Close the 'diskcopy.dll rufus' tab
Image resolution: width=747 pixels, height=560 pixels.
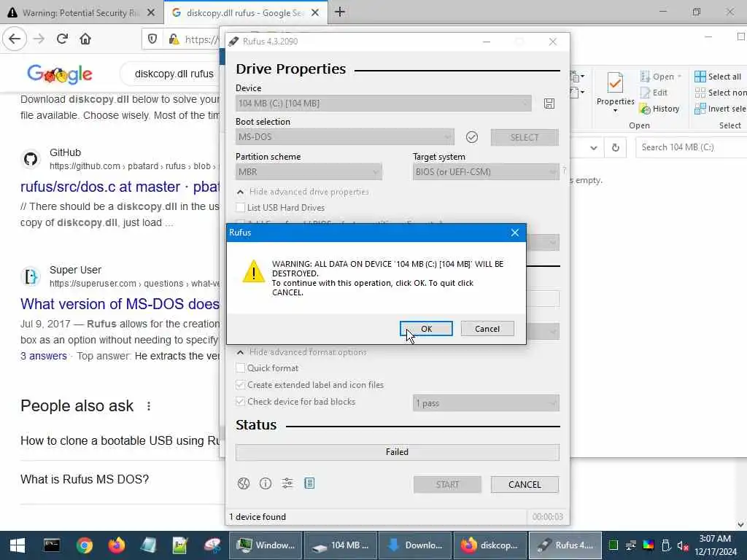click(x=315, y=13)
